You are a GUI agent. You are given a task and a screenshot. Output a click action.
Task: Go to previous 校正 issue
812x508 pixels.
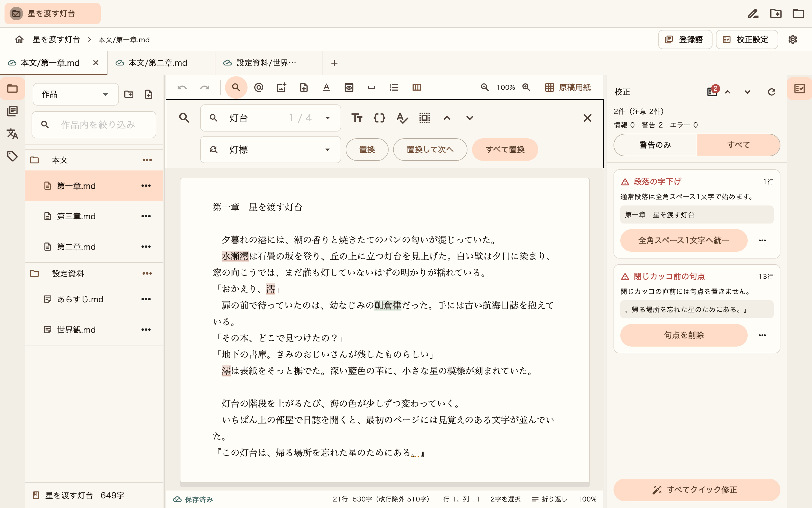point(727,92)
